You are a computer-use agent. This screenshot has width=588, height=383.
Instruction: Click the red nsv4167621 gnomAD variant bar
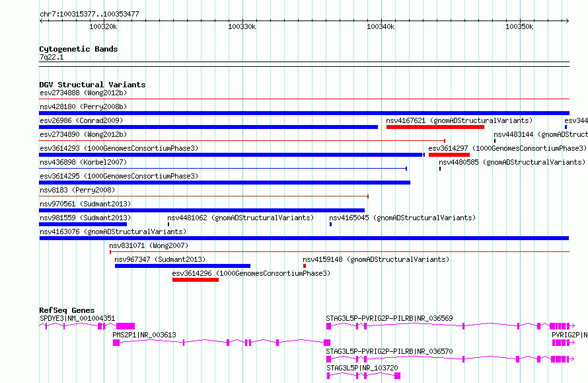(435, 127)
